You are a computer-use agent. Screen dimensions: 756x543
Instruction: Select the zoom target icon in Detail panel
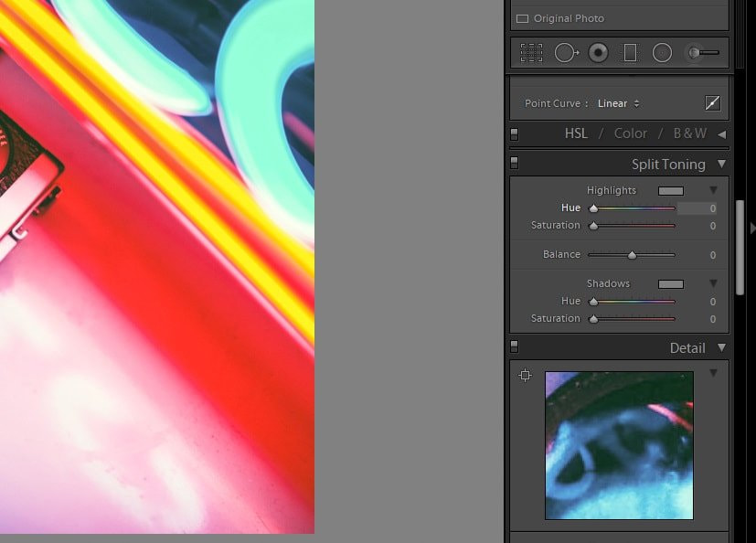pyautogui.click(x=525, y=375)
